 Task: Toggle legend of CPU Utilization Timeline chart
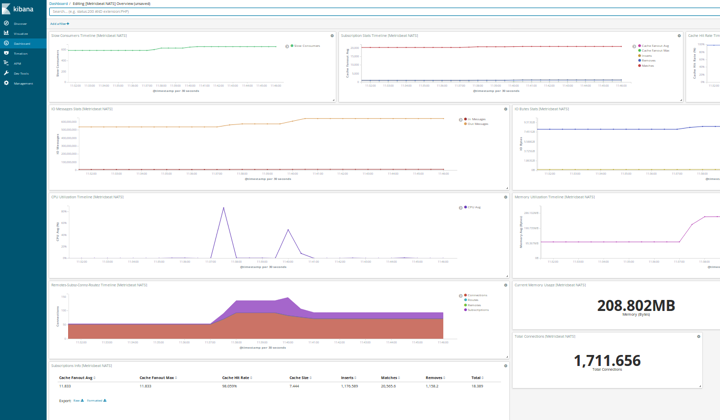[x=461, y=208]
